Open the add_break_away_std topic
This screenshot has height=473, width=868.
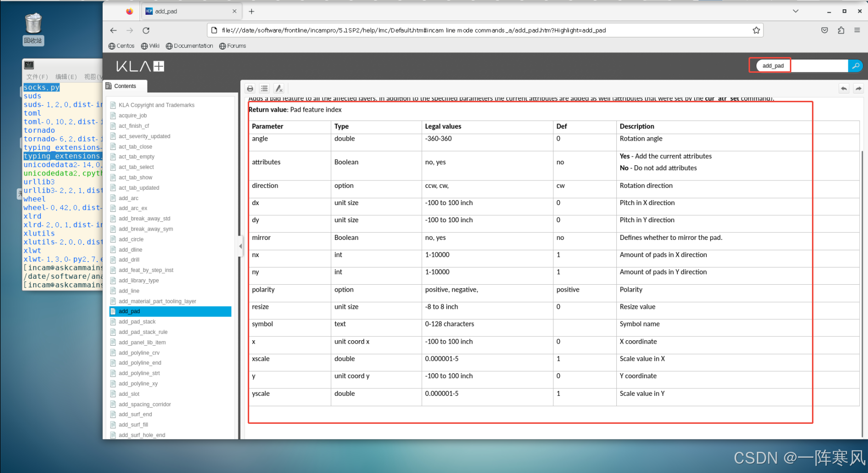[x=145, y=219]
